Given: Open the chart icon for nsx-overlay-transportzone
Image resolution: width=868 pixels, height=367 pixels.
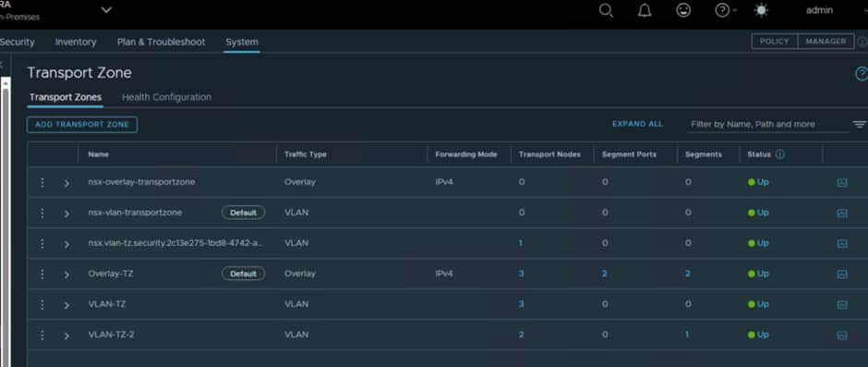Looking at the screenshot, I should 842,182.
